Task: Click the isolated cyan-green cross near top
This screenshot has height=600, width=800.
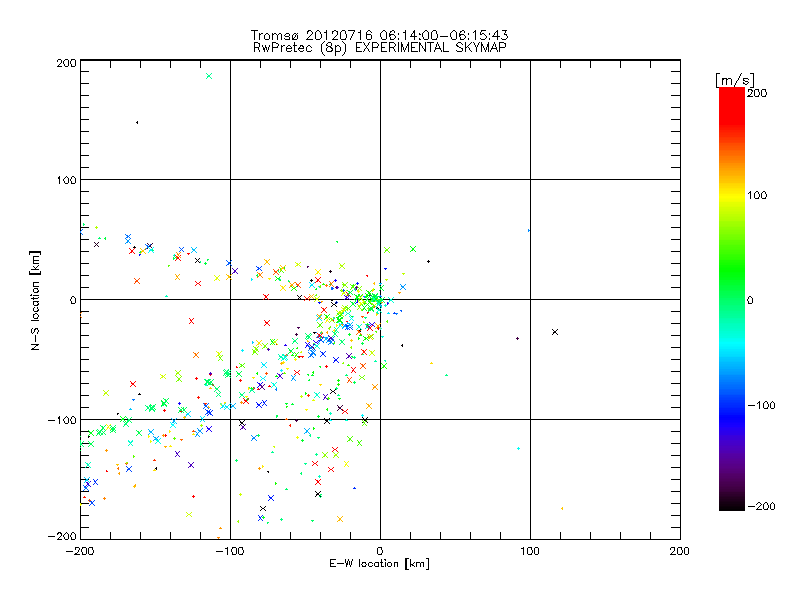Action: (209, 76)
